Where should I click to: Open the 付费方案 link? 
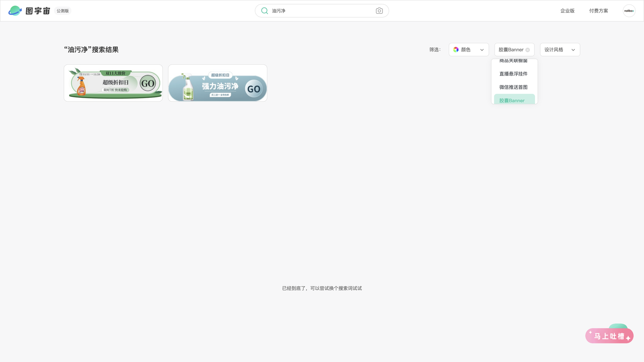coord(598,11)
